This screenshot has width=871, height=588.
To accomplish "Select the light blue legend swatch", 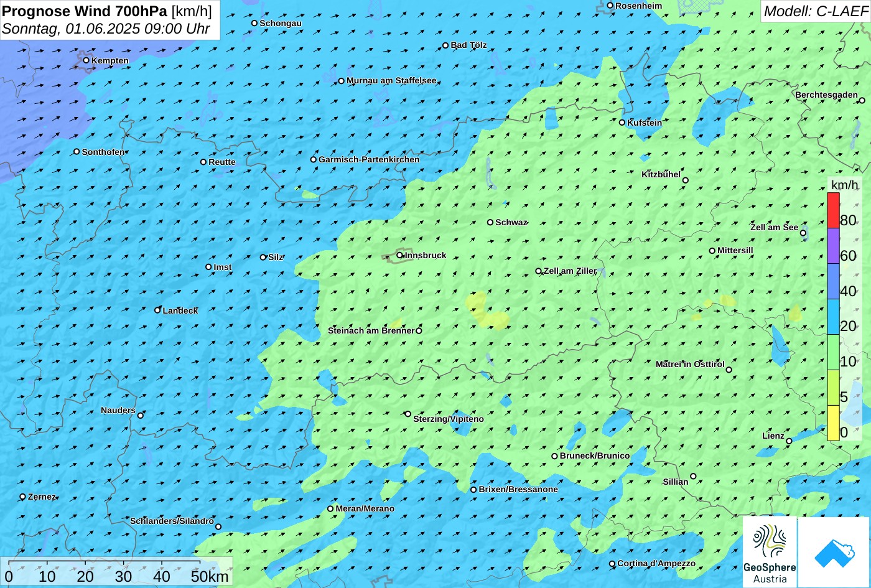I will [x=833, y=317].
